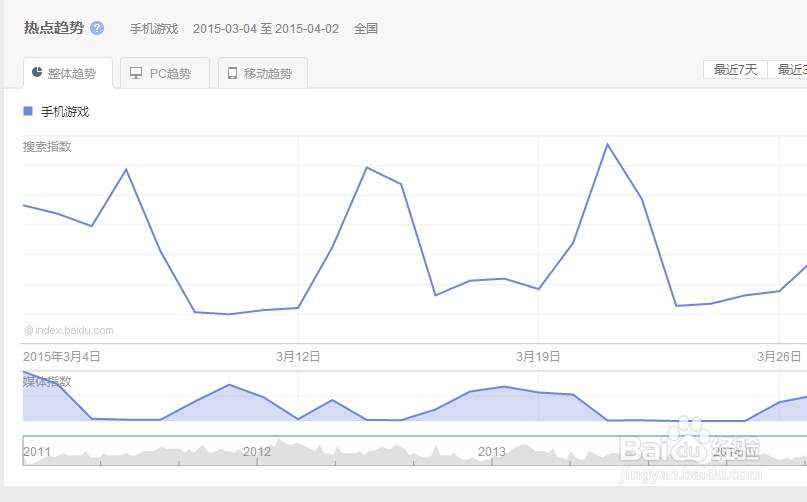Click the help question mark icon

click(x=97, y=28)
